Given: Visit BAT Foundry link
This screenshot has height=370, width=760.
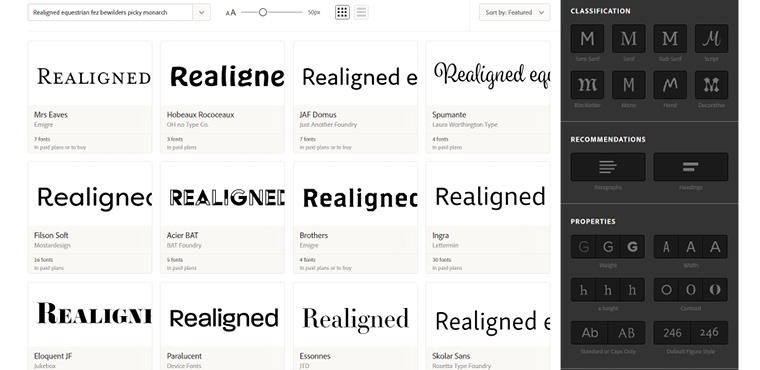Looking at the screenshot, I should point(184,245).
